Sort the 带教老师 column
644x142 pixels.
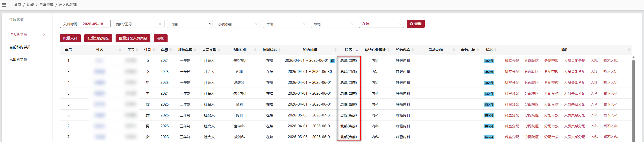(454, 50)
